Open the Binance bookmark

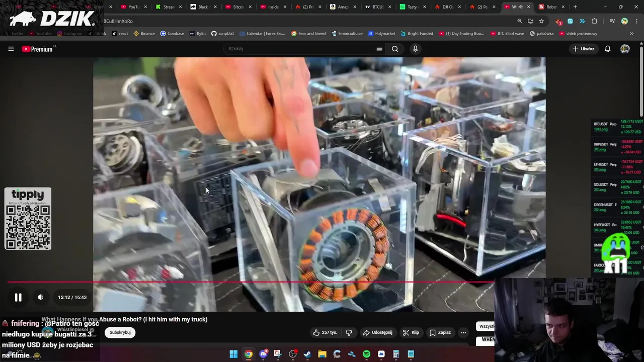pos(144,34)
